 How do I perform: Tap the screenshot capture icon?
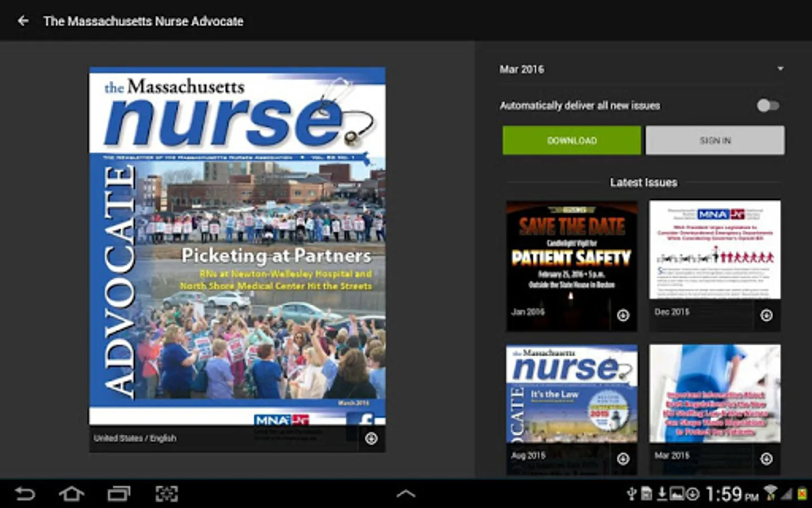(x=166, y=494)
